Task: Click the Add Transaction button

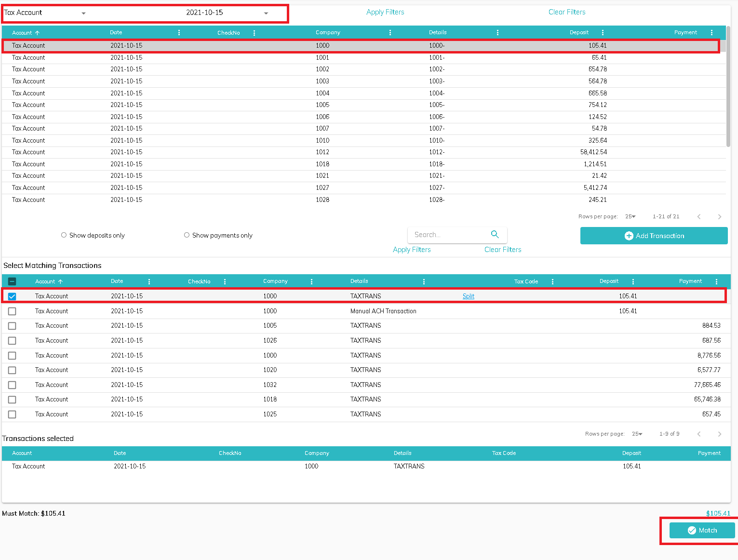Action: [654, 236]
